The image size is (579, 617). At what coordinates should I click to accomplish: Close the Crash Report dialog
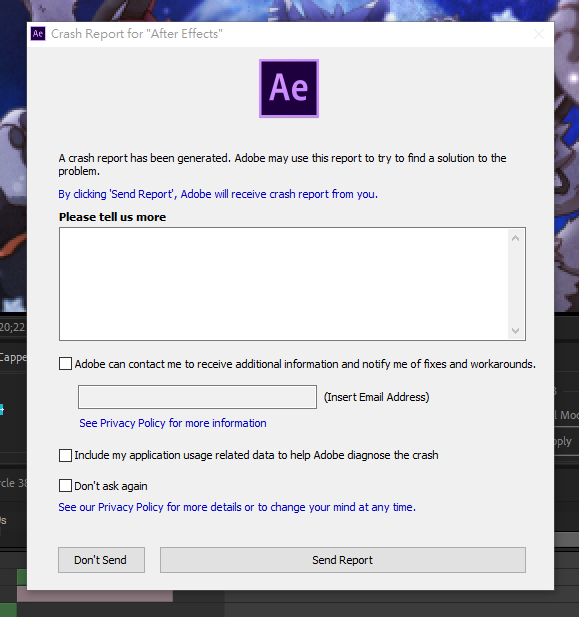point(538,34)
